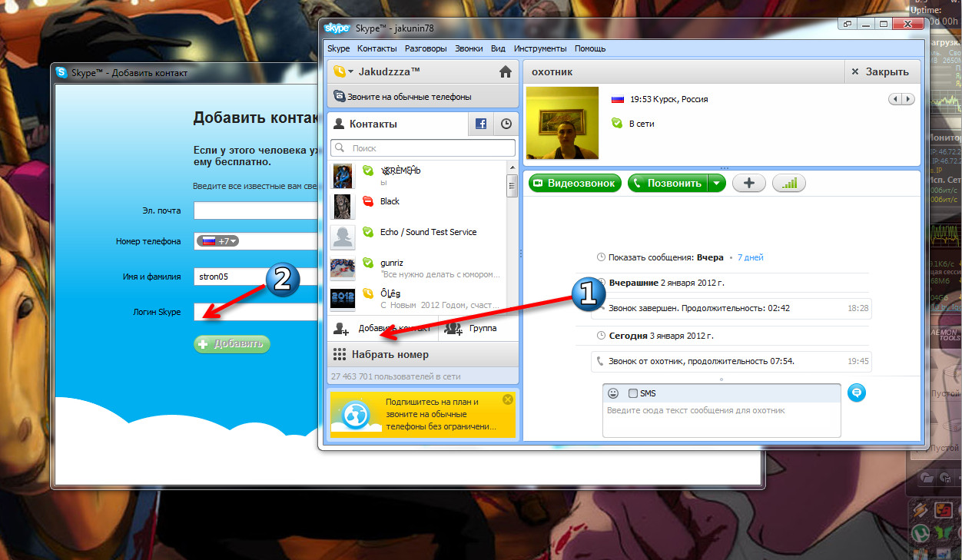Focus the contacts Поиск search field
This screenshot has height=560, width=962.
(423, 147)
